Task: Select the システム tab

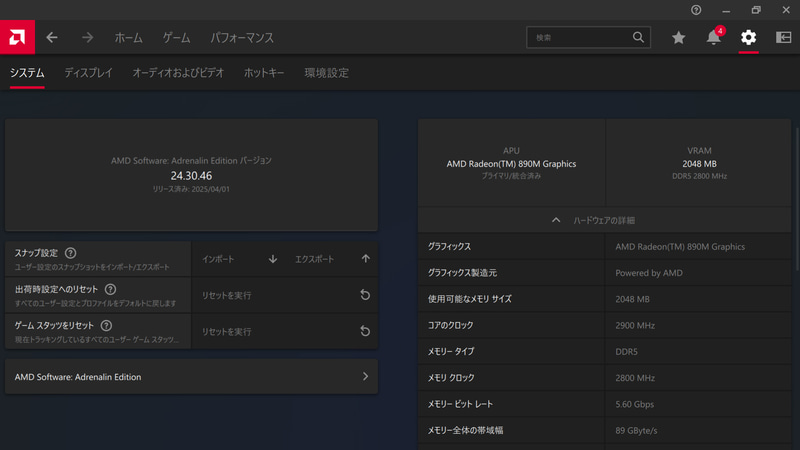Action: coord(27,73)
